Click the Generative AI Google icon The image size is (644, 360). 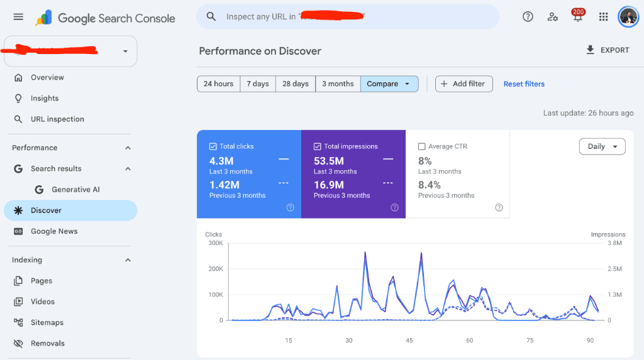(39, 190)
